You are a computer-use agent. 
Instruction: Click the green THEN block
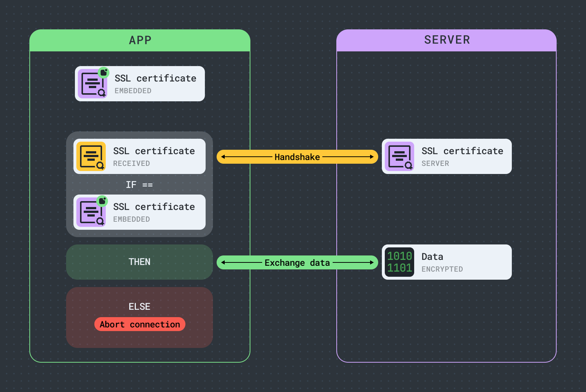click(x=140, y=262)
